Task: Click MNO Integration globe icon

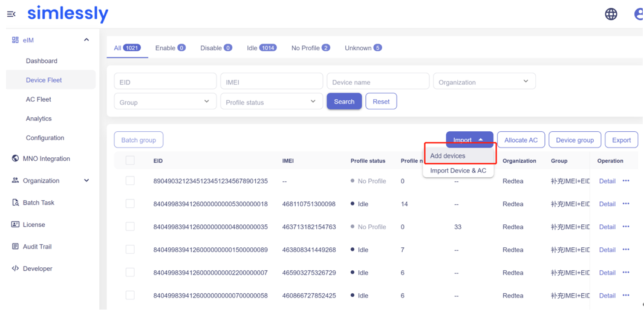Action: (x=16, y=158)
